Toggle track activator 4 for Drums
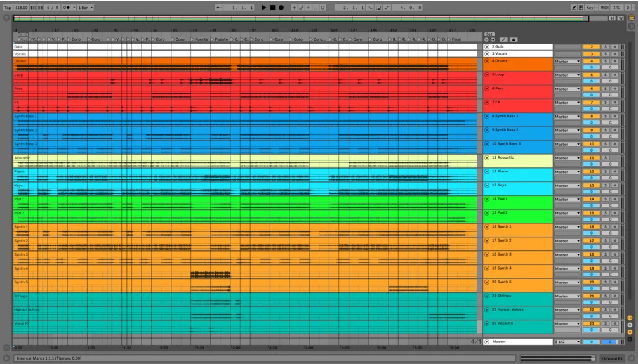Screen dimensions: 638x364 [592, 61]
